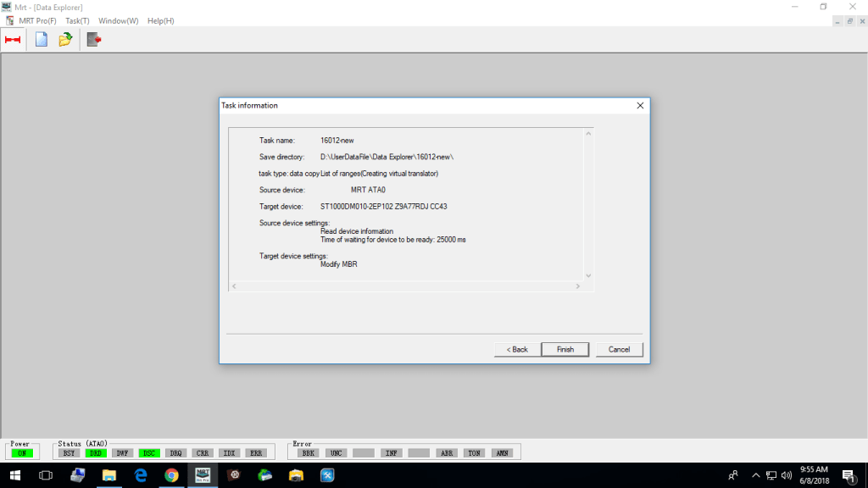Click the horizontal scrollbar right arrow
The width and height of the screenshot is (868, 488).
click(578, 286)
